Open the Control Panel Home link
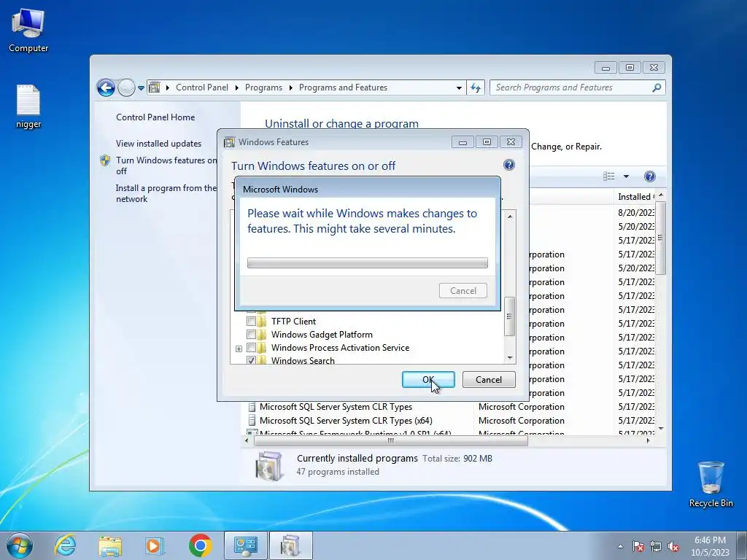 155,117
